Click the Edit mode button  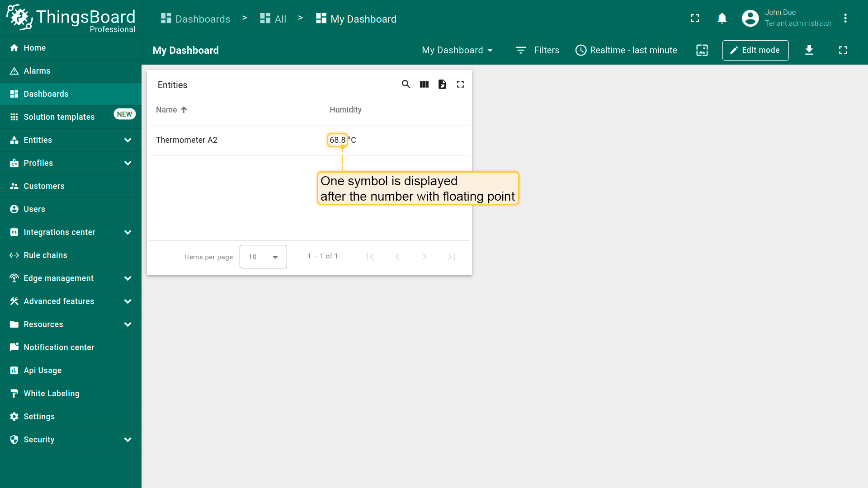click(755, 50)
